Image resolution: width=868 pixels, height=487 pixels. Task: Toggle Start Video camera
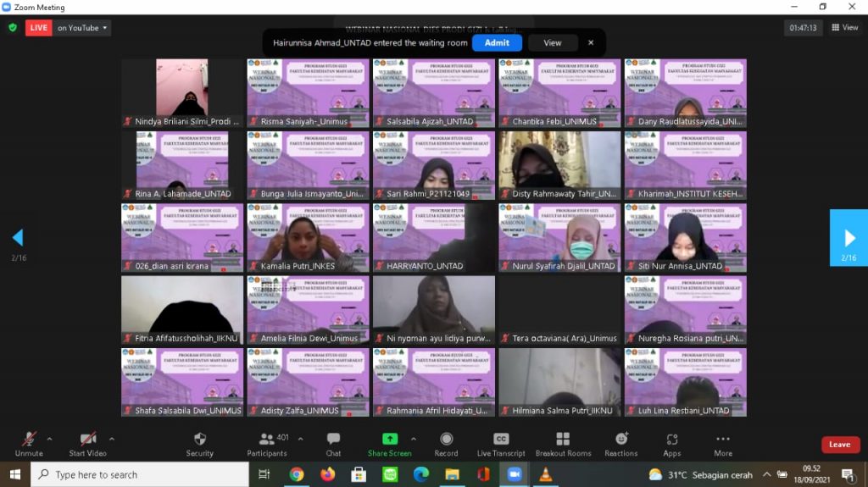[87, 439]
